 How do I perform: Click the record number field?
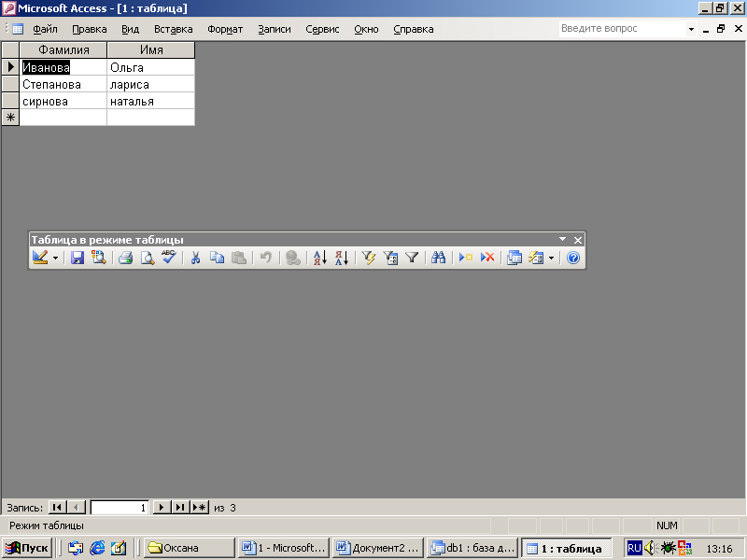point(120,508)
